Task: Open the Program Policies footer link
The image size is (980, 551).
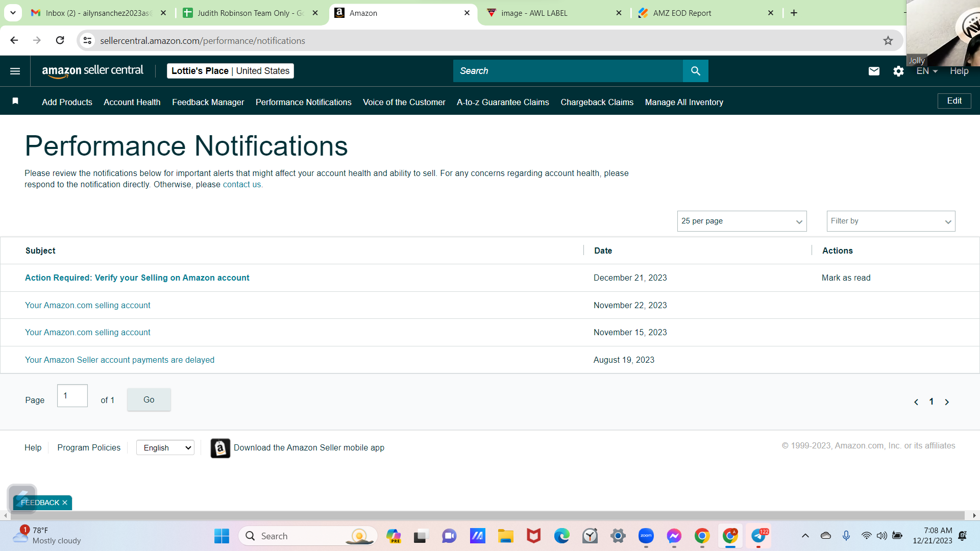Action: tap(89, 447)
